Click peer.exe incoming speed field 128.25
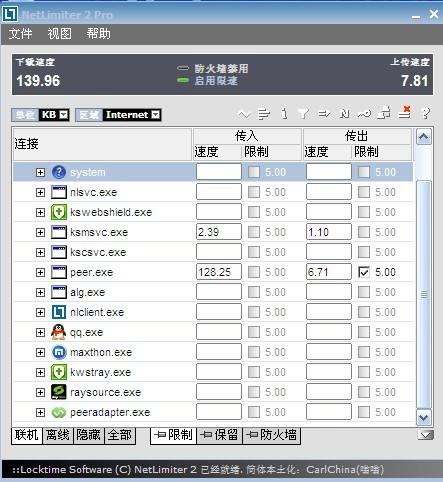The width and height of the screenshot is (443, 482). point(219,272)
